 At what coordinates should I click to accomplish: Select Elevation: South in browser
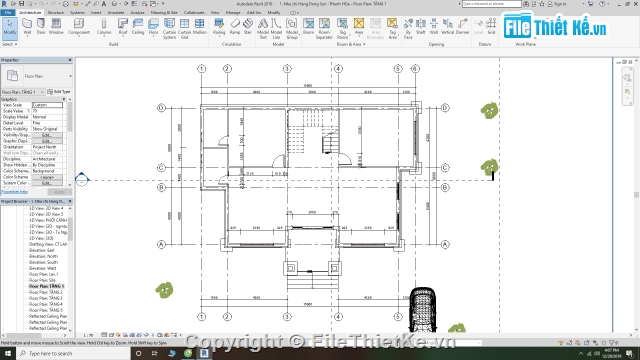(x=43, y=262)
